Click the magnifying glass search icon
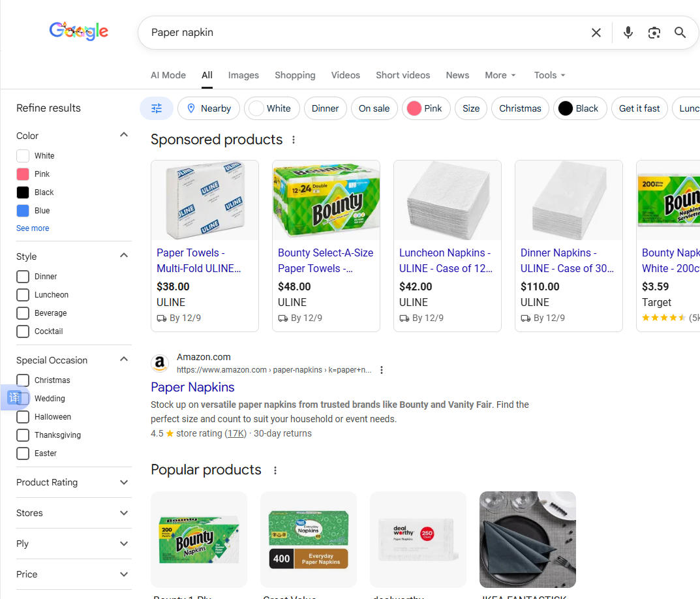Viewport: 700px width, 599px height. (x=680, y=33)
